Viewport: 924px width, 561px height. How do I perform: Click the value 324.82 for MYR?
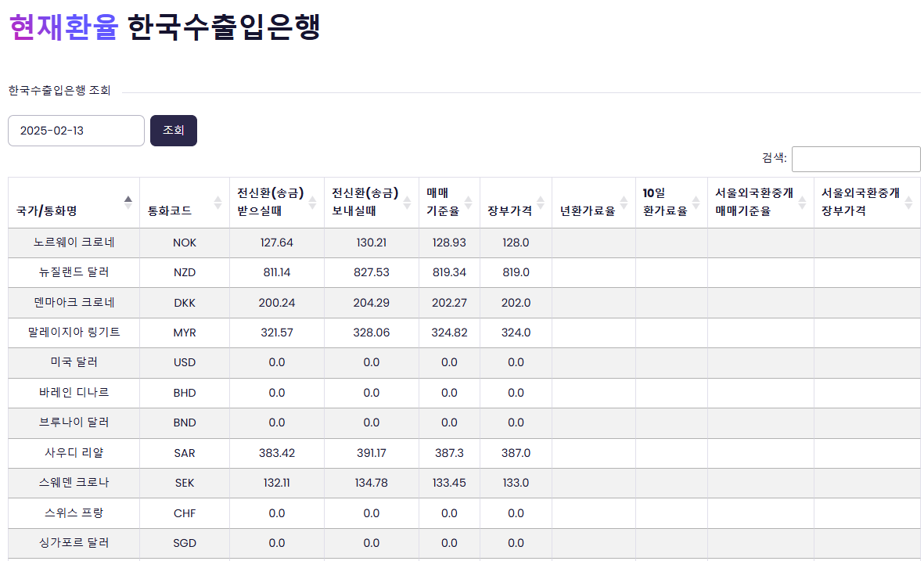pyautogui.click(x=449, y=333)
